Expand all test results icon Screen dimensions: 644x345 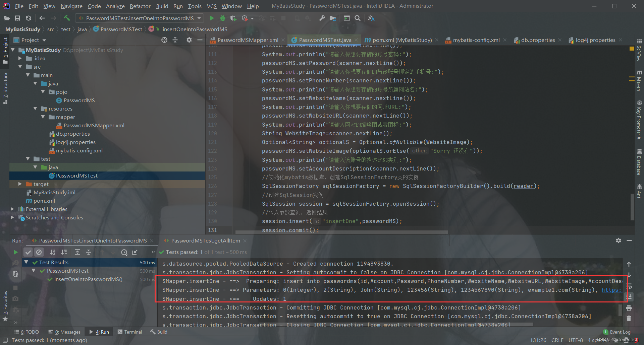click(x=77, y=252)
